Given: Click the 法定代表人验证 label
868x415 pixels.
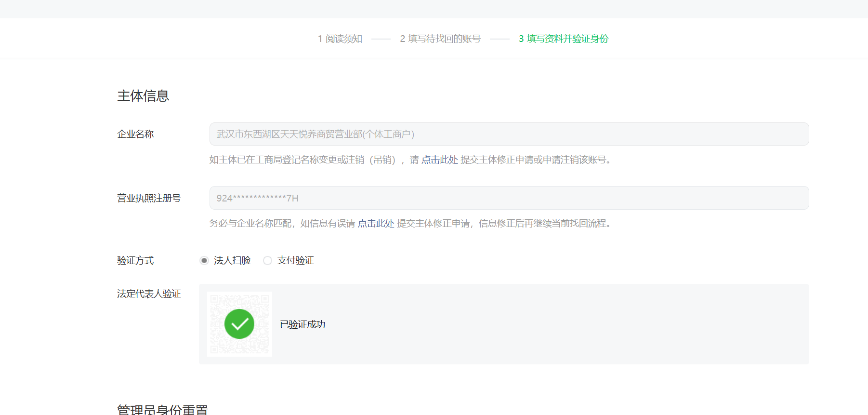Looking at the screenshot, I should tap(149, 294).
